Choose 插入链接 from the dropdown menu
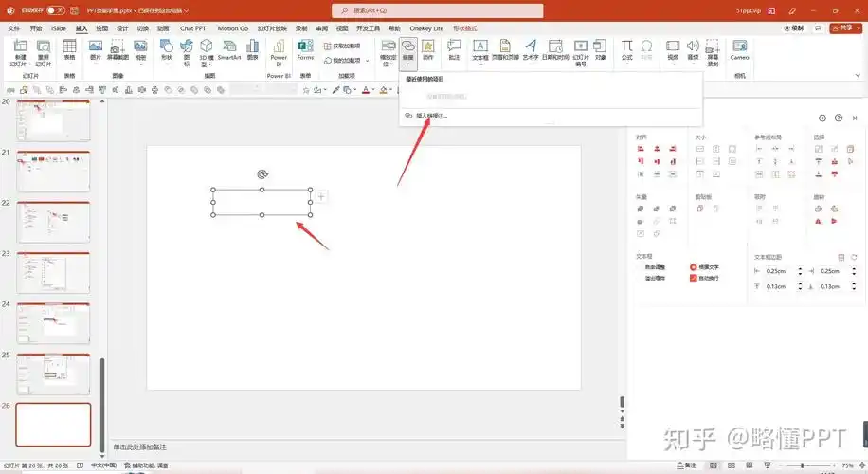This screenshot has width=868, height=474. (430, 116)
